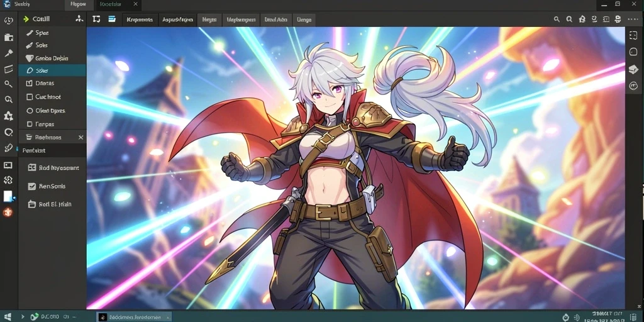Viewport: 644px width, 322px height.
Task: Select the Olen Dpres radio option
Action: (x=29, y=111)
